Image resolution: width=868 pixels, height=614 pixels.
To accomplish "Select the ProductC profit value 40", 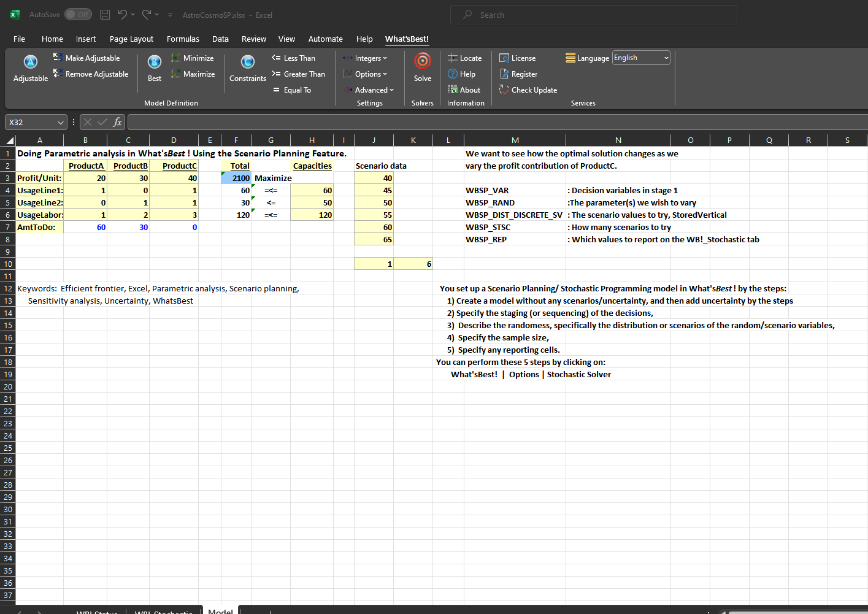I will coord(174,178).
